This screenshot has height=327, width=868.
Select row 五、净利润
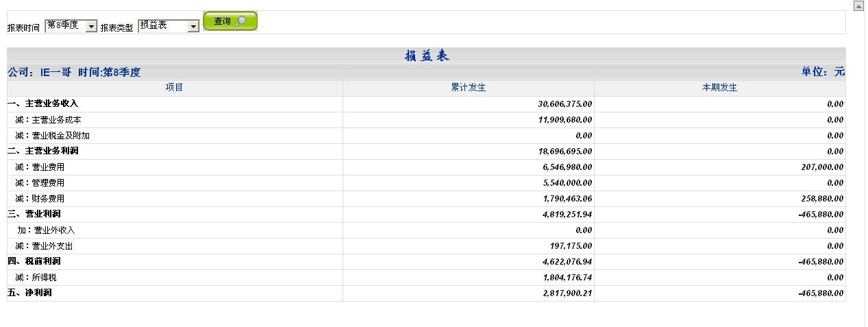click(426, 293)
